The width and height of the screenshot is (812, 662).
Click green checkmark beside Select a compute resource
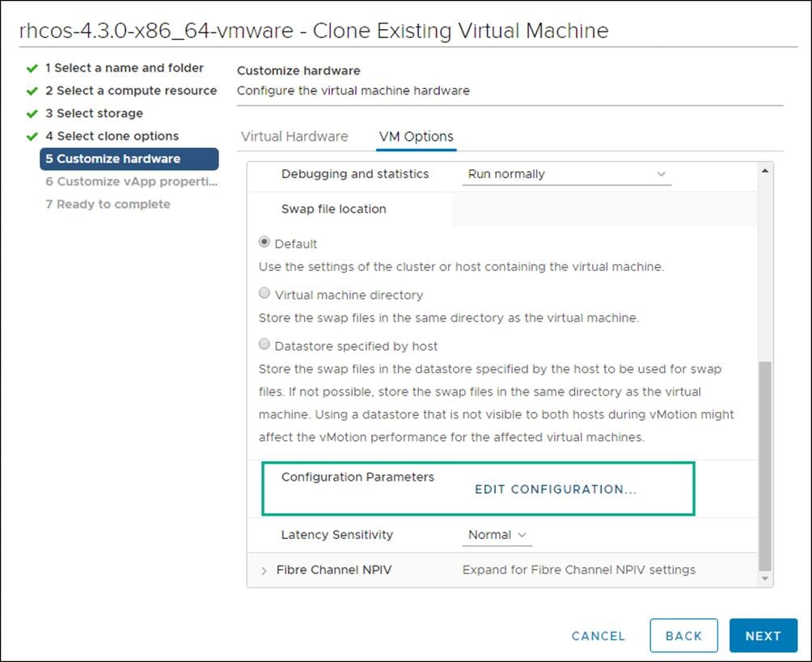point(32,91)
